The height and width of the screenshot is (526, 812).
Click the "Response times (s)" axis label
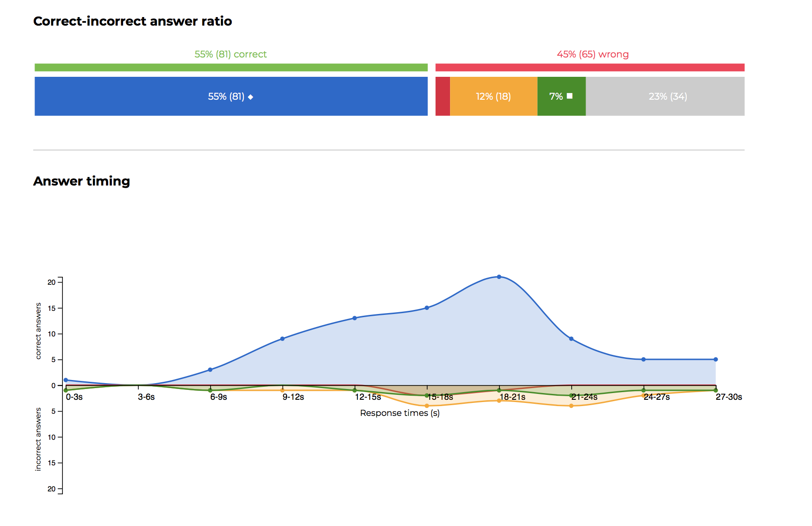[x=400, y=413]
